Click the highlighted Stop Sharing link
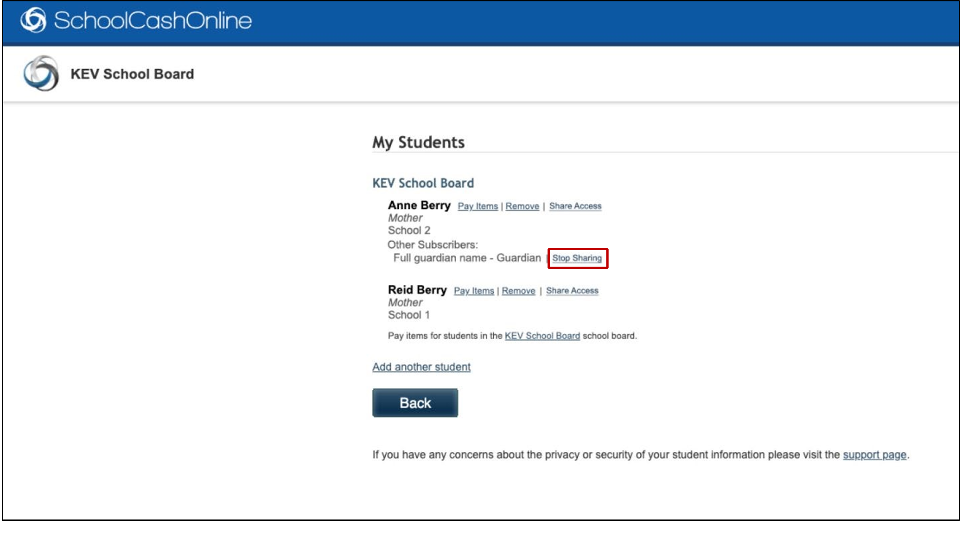 (x=577, y=258)
